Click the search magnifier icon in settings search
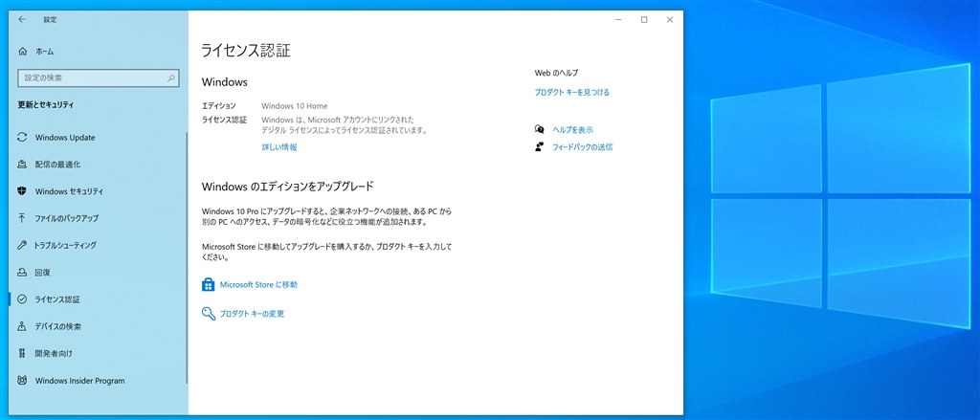The width and height of the screenshot is (980, 420). (170, 78)
